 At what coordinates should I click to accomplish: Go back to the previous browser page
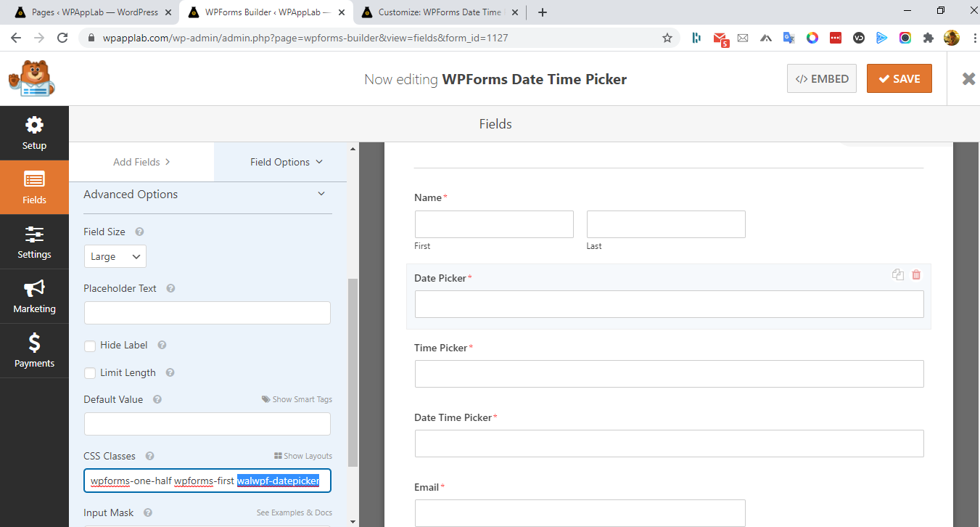pyautogui.click(x=17, y=38)
